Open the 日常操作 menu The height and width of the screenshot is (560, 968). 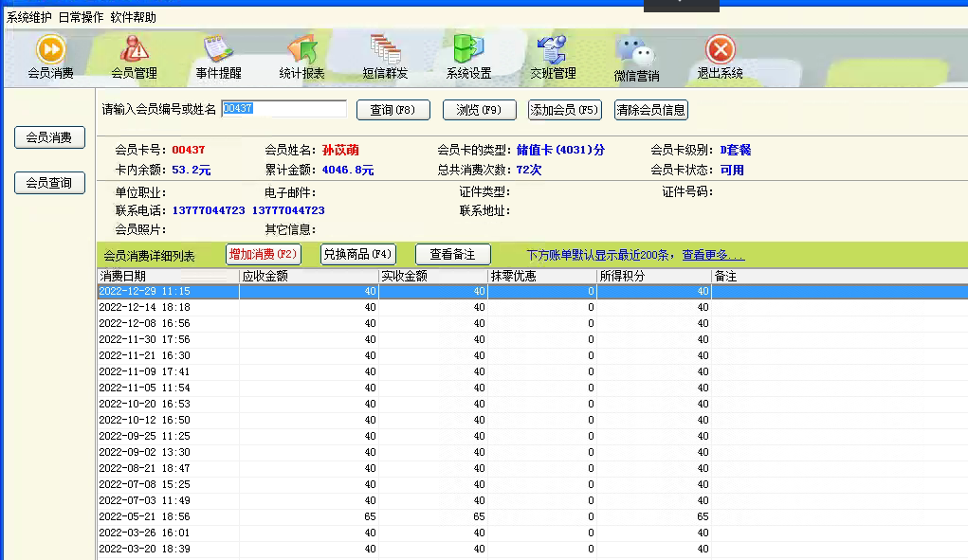(x=81, y=17)
